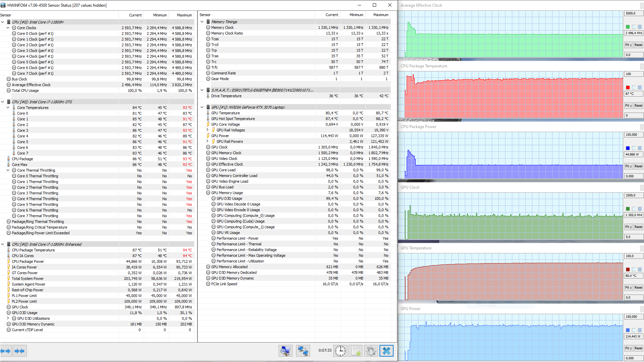Open the summary monitor magnifier icon

285,351
